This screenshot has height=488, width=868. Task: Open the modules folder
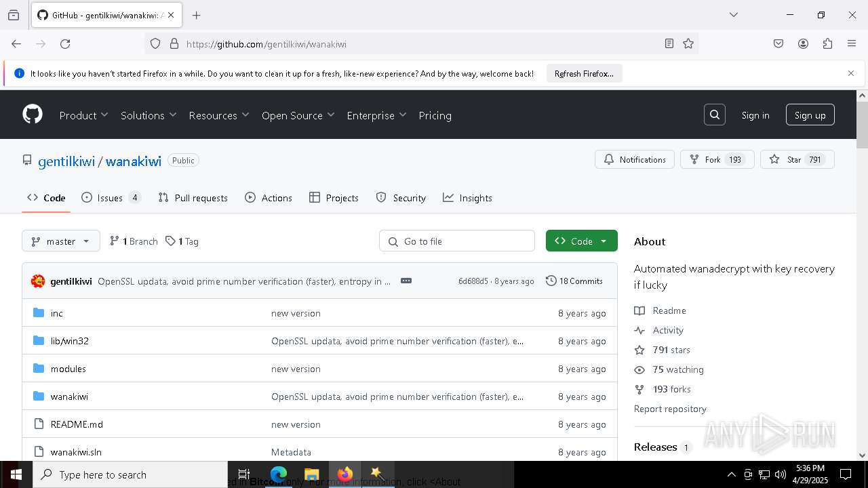point(68,369)
